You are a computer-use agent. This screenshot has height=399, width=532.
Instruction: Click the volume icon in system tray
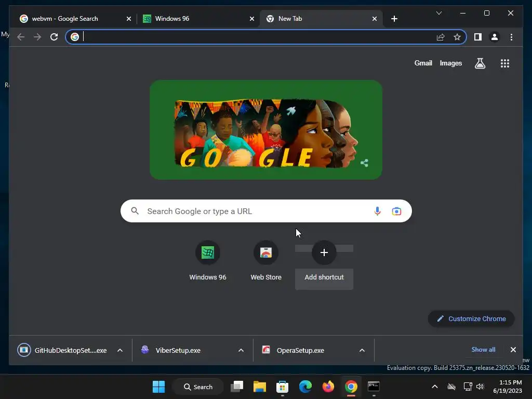[480, 387]
